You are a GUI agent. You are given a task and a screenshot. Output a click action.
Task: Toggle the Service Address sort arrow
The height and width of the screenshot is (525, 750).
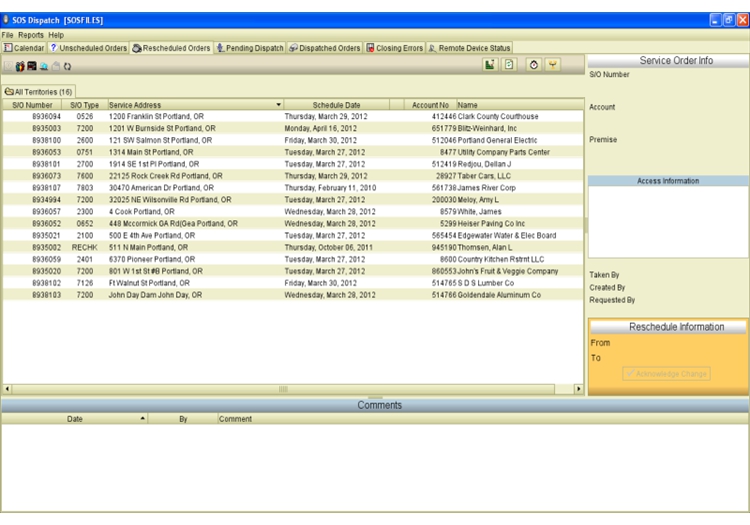pyautogui.click(x=278, y=105)
